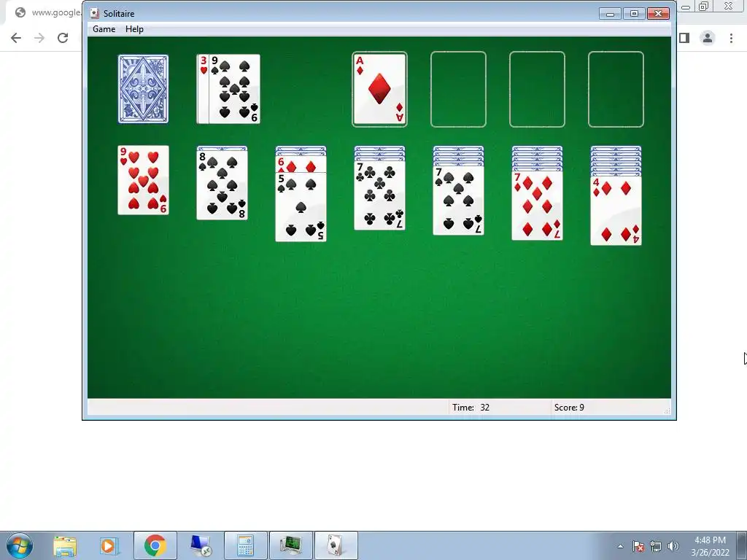Open the network tray icon
The width and height of the screenshot is (747, 560).
[x=656, y=546]
